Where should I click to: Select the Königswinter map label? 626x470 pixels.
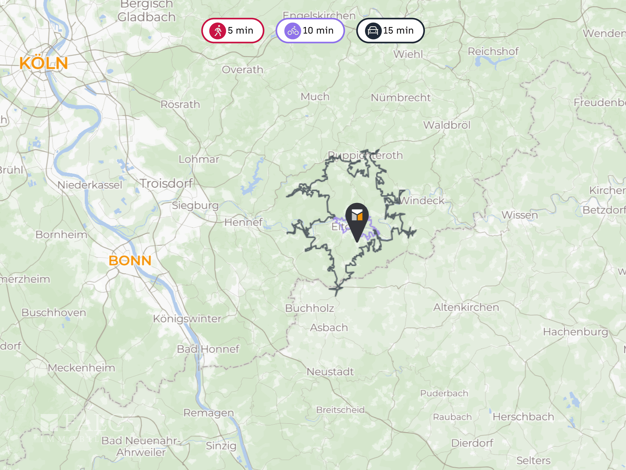point(187,319)
